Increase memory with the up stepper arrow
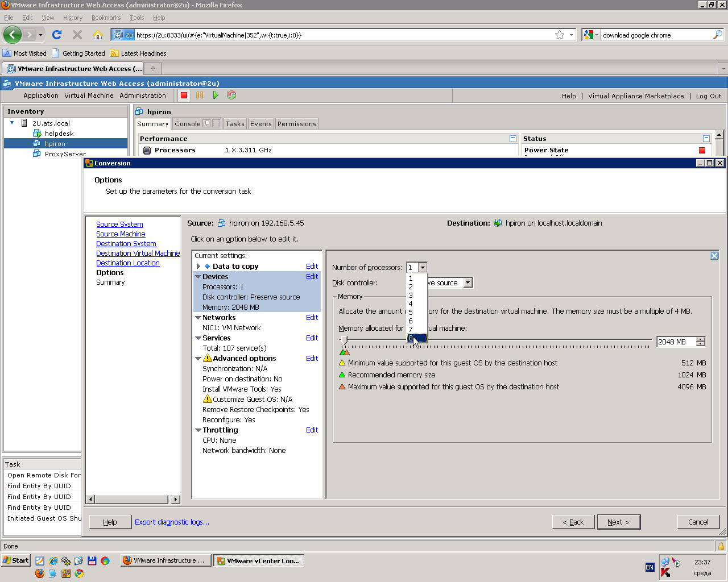This screenshot has height=582, width=728. click(x=701, y=339)
